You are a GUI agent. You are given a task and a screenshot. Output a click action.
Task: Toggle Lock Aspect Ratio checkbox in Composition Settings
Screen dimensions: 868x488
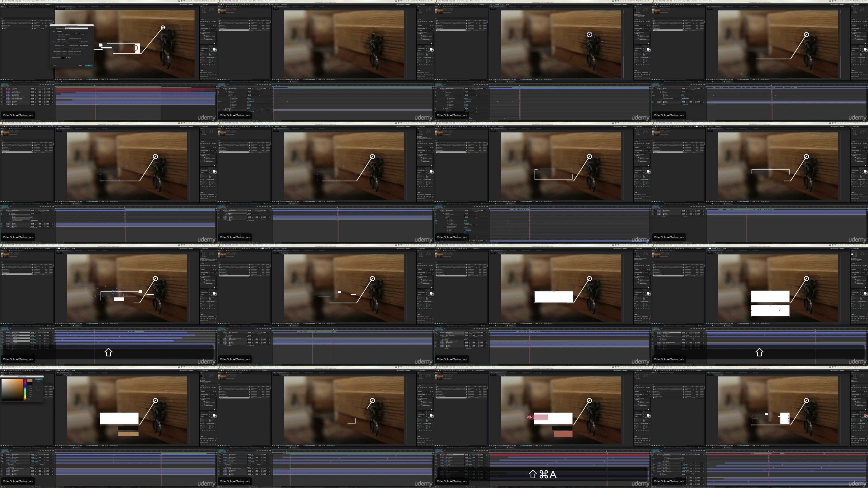click(68, 38)
